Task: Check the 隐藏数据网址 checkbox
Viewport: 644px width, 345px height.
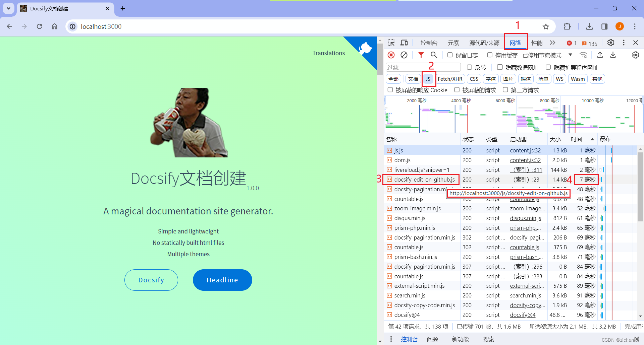Action: click(x=500, y=67)
